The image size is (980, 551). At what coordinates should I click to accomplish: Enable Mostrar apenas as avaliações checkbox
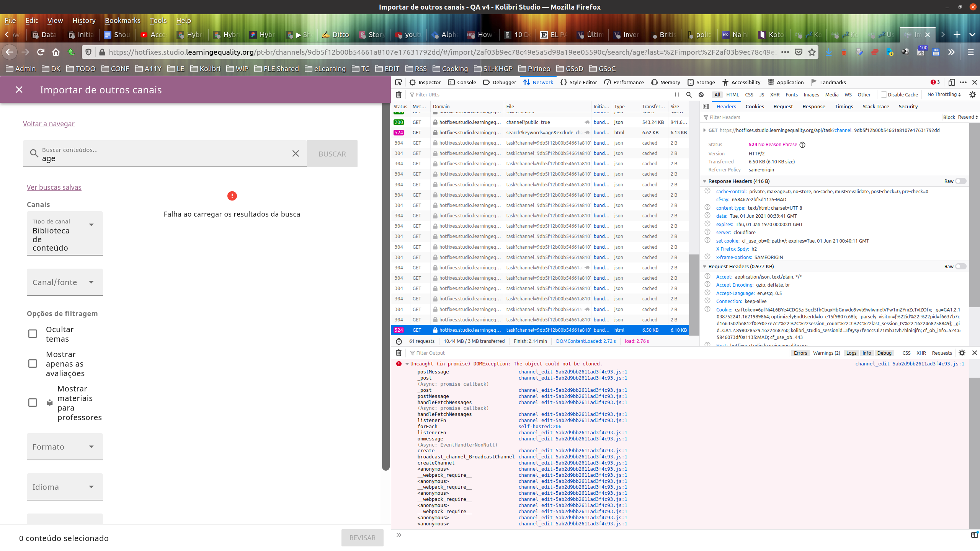33,364
